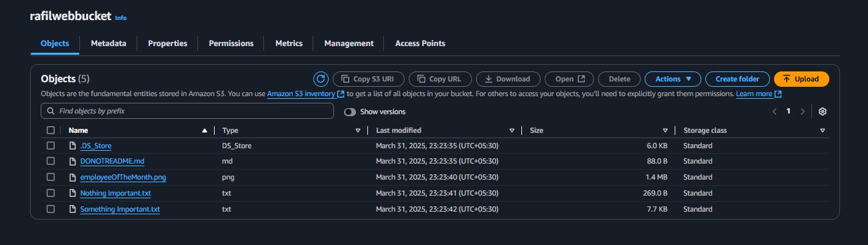Toggle Show versions switch
Viewport: 868px width, 245px height.
[x=350, y=111]
